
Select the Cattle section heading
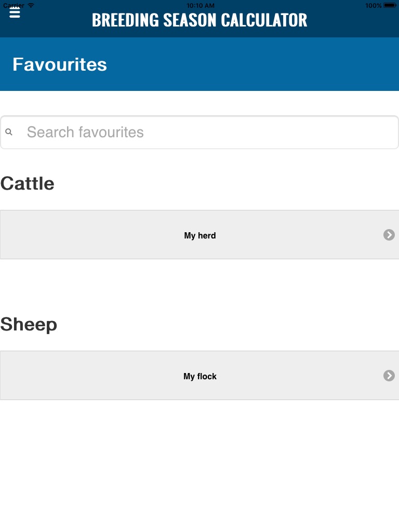tap(28, 183)
